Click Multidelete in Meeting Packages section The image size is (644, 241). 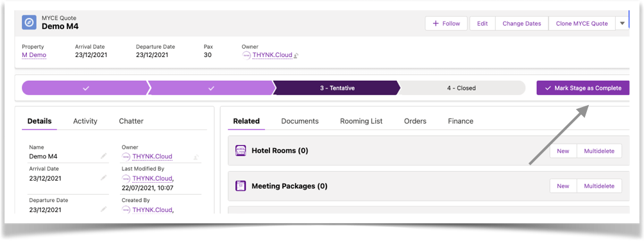(599, 186)
